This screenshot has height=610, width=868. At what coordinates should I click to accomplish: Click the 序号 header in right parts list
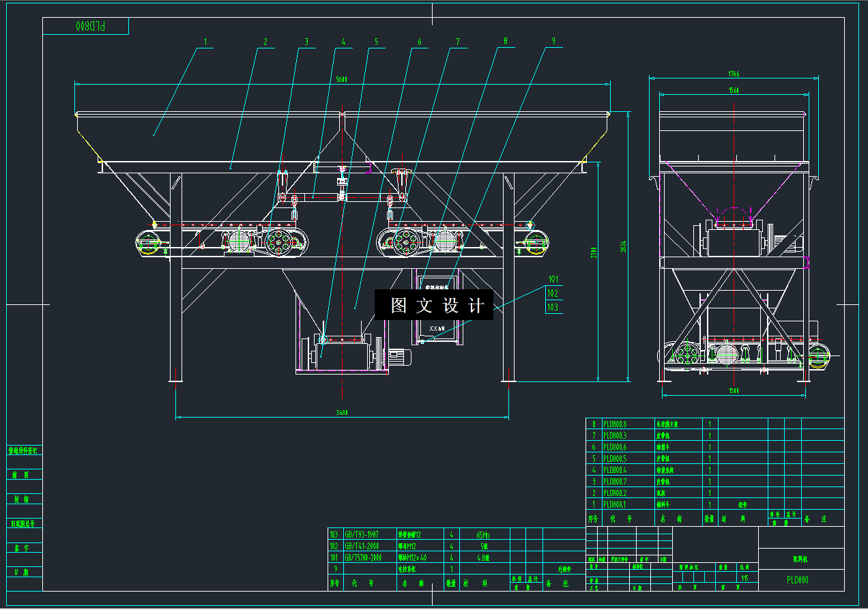[594, 519]
